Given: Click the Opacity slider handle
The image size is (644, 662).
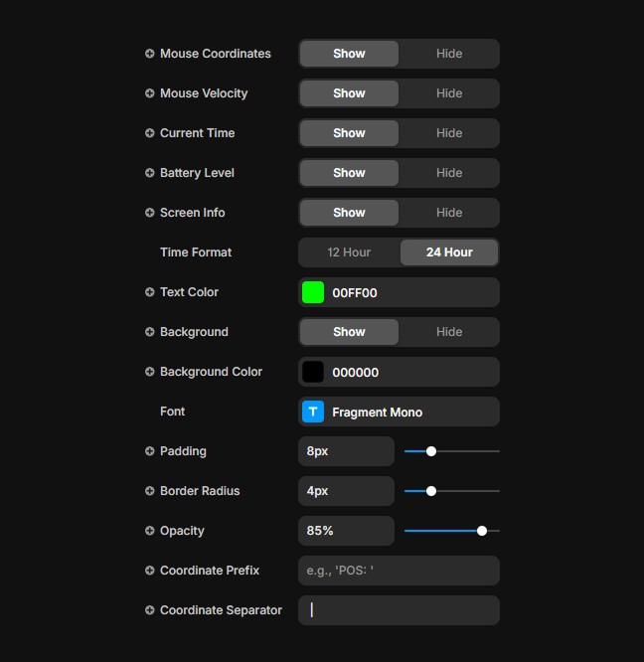Looking at the screenshot, I should (x=482, y=531).
